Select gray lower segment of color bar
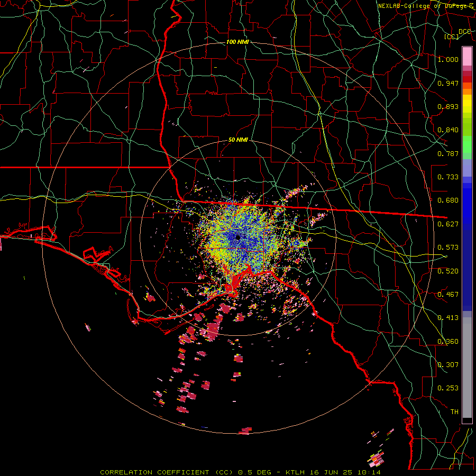 [467, 368]
